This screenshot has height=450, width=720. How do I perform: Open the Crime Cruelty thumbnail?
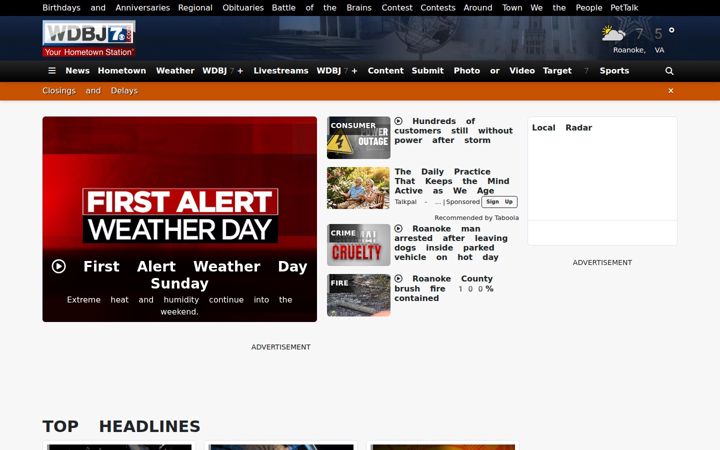pyautogui.click(x=359, y=245)
